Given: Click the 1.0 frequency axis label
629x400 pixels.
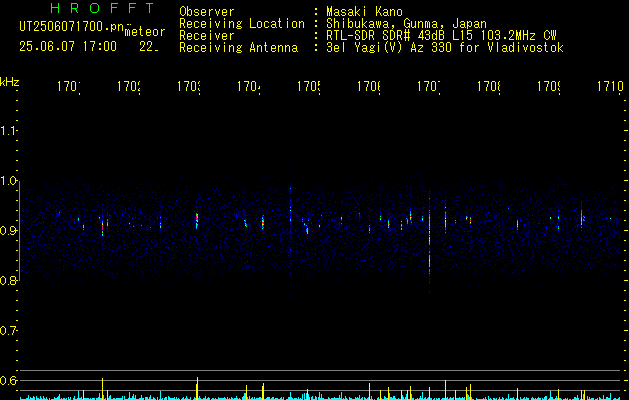Looking at the screenshot, I should 8,181.
